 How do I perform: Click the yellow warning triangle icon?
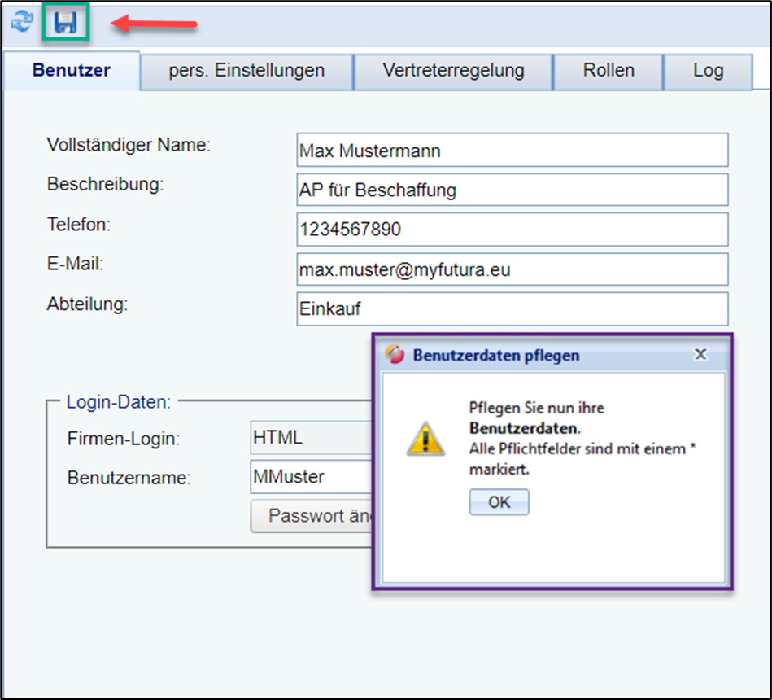click(425, 440)
